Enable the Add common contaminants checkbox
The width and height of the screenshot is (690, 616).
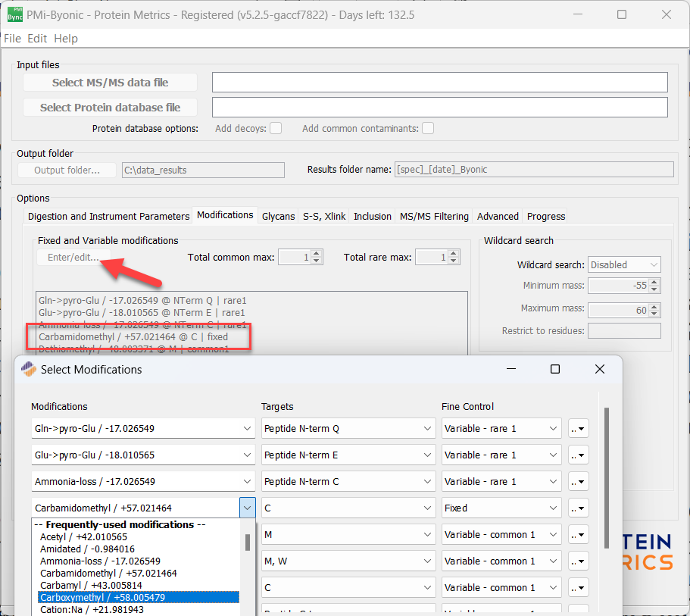pos(428,128)
